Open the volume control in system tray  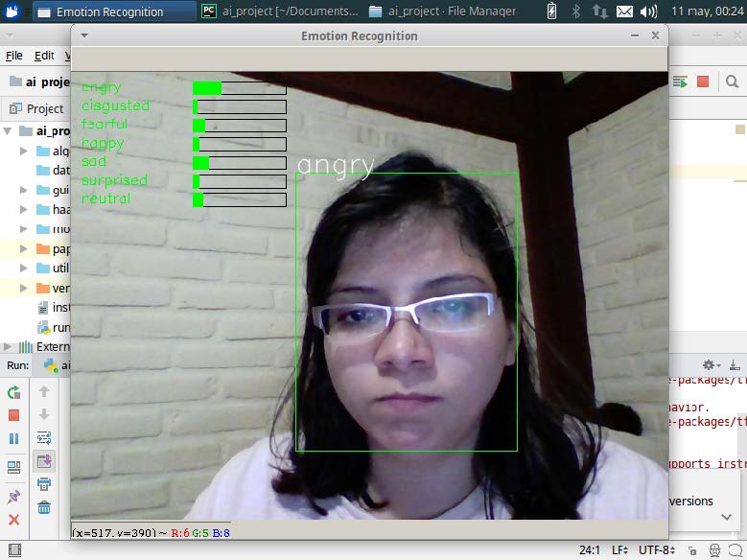point(649,12)
